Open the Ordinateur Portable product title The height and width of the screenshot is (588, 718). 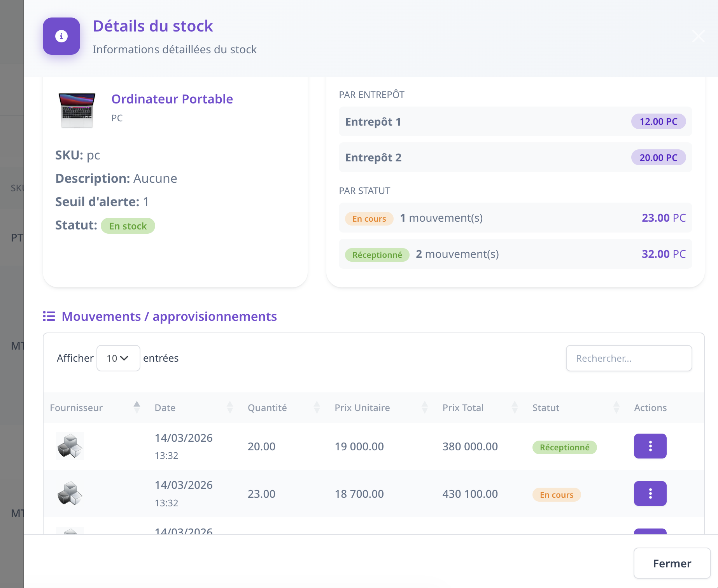pyautogui.click(x=172, y=99)
